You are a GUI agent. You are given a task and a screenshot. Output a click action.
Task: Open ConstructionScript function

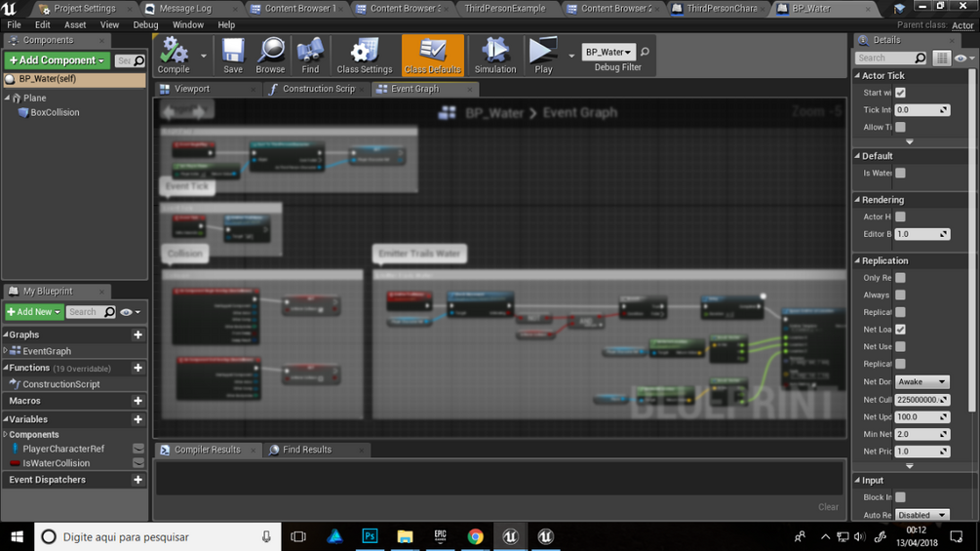61,384
